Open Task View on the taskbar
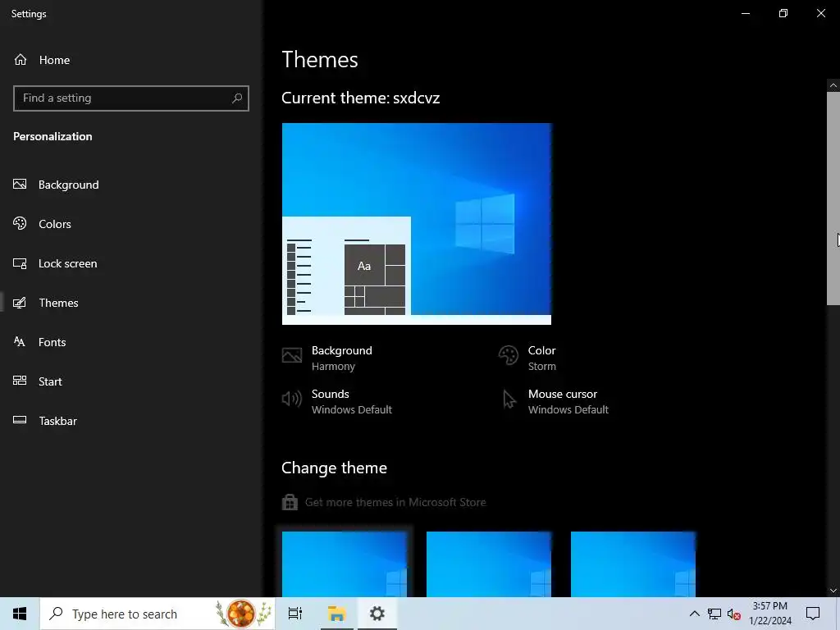 pyautogui.click(x=295, y=614)
